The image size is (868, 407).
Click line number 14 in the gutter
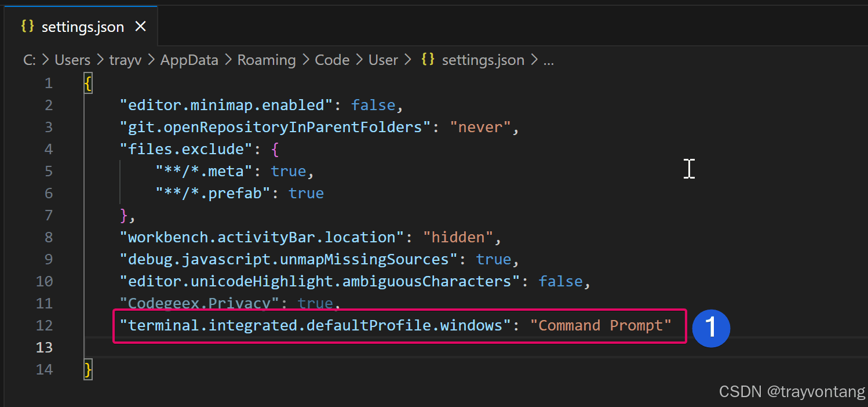click(x=44, y=369)
